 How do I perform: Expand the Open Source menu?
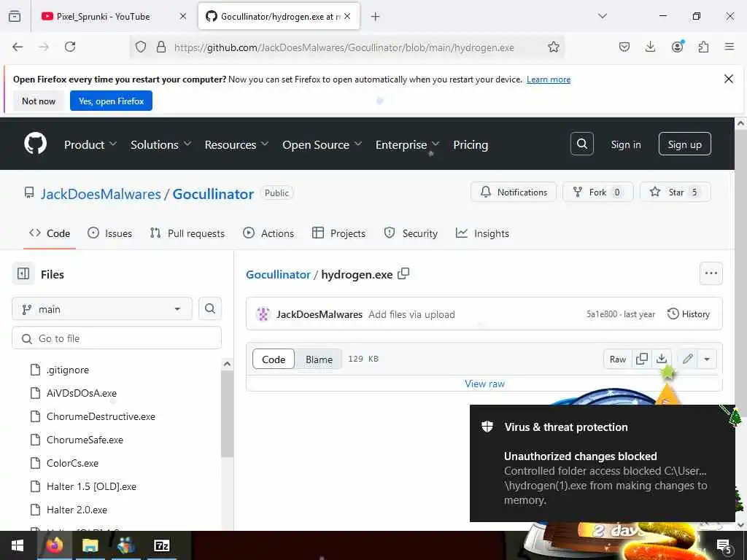click(322, 144)
